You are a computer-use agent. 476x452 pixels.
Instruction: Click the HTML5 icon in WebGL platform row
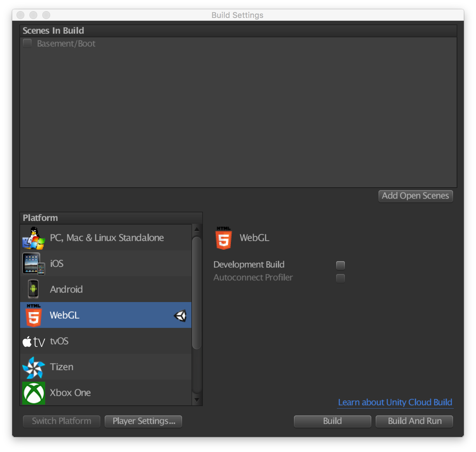tap(33, 315)
